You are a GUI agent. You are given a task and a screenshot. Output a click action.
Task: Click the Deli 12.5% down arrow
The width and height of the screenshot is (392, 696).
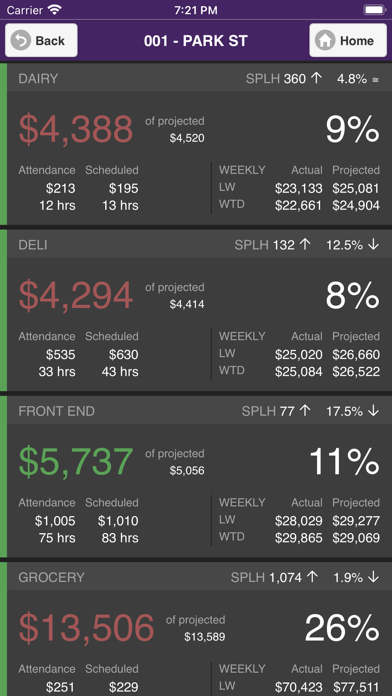coord(373,245)
